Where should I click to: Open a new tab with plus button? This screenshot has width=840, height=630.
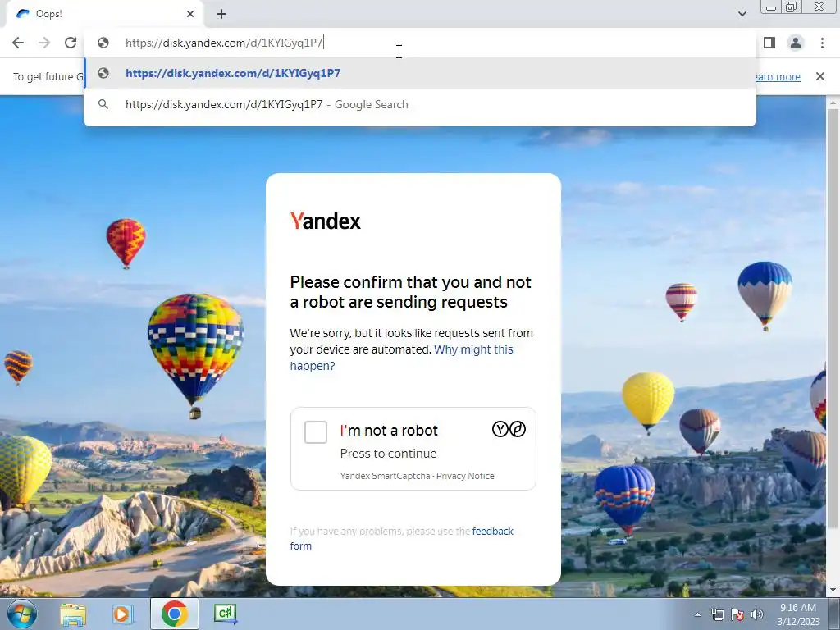point(221,14)
